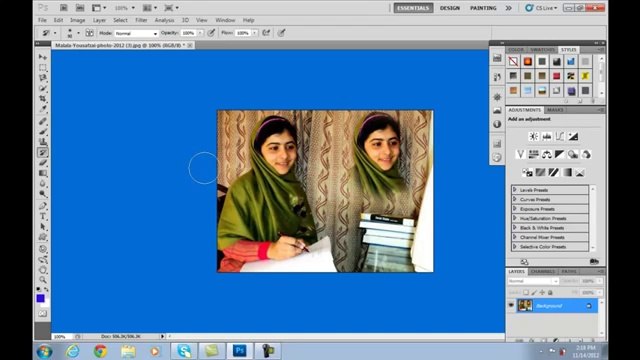Open the Window menu
640x360 pixels.
[x=225, y=20]
